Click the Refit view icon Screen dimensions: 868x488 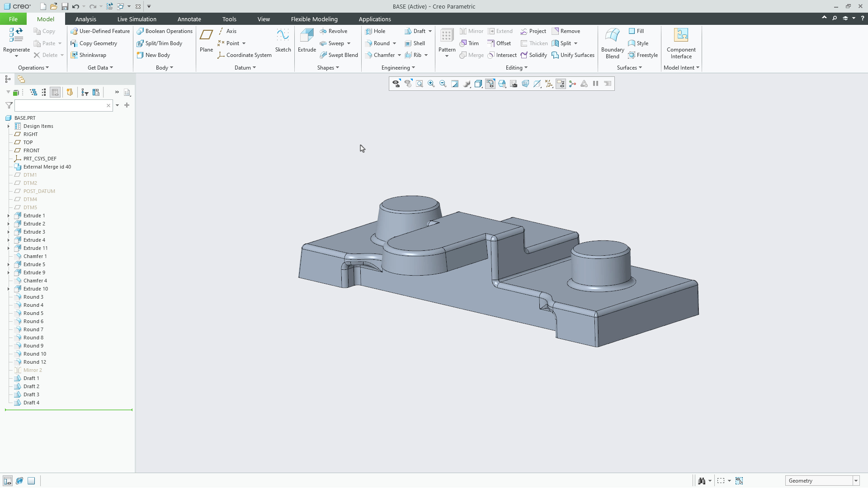tap(420, 84)
